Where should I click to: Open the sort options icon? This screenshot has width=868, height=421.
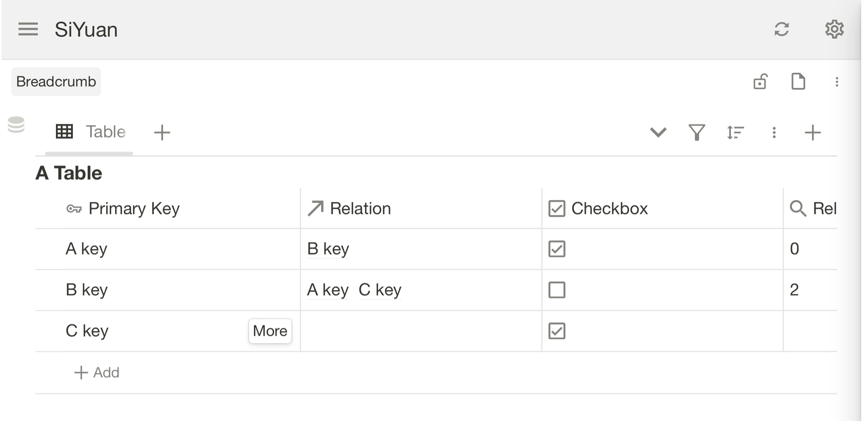click(735, 132)
